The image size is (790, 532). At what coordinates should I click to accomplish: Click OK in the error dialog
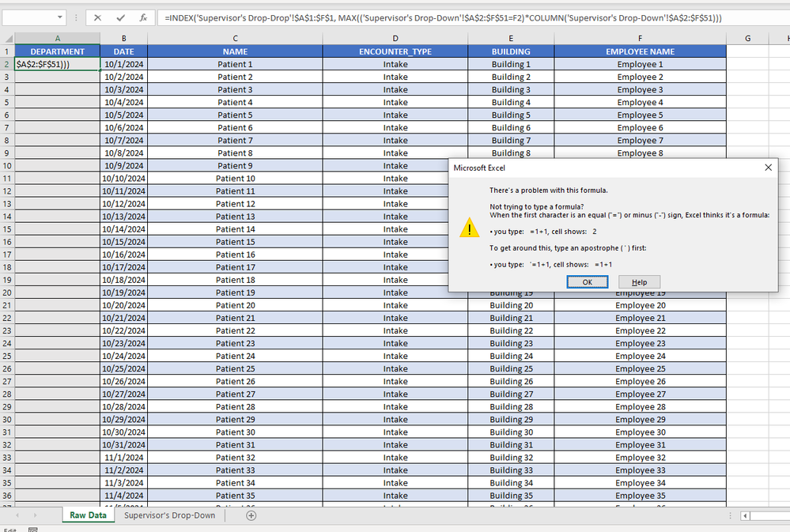(x=588, y=282)
